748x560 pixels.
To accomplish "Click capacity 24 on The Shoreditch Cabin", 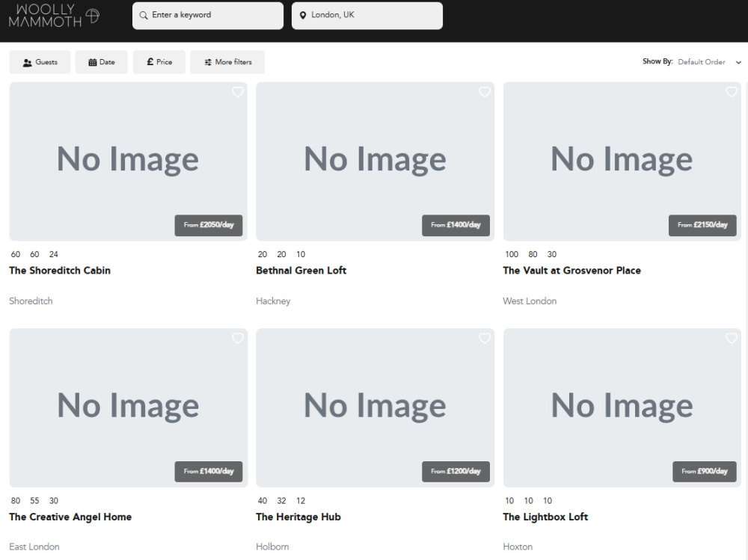I will [x=53, y=254].
